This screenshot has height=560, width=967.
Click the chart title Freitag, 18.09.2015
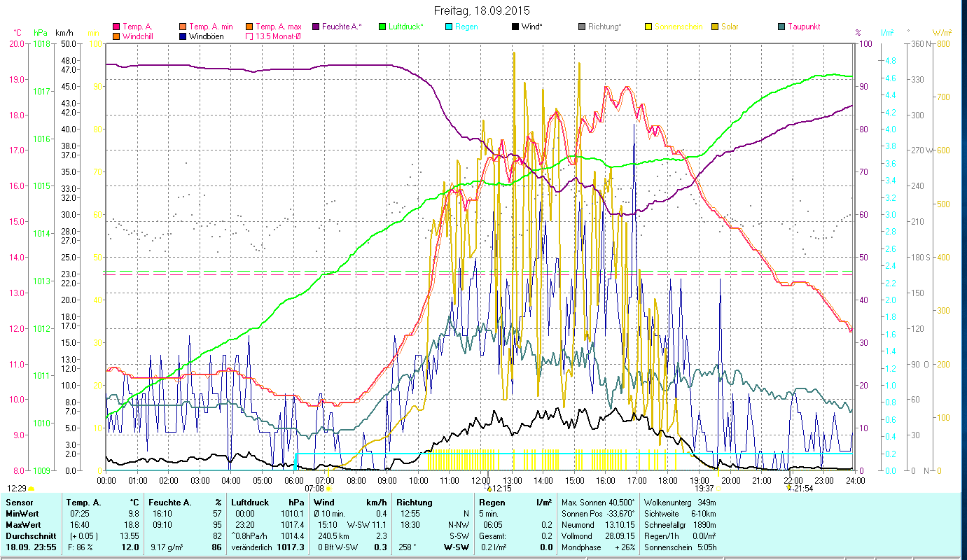click(482, 11)
